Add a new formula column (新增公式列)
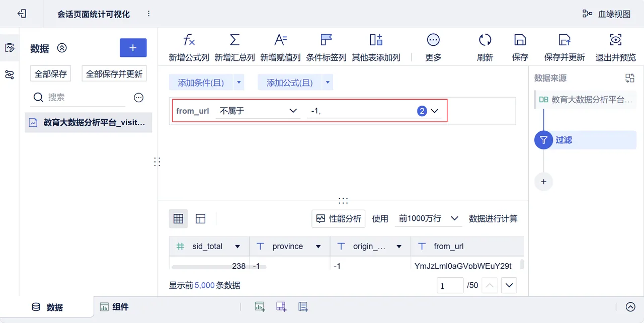Screen dimensions: 644x323 tap(189, 48)
